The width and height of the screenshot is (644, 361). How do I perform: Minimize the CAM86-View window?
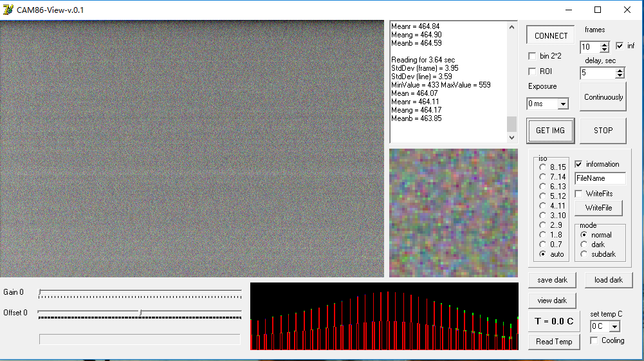coord(569,10)
